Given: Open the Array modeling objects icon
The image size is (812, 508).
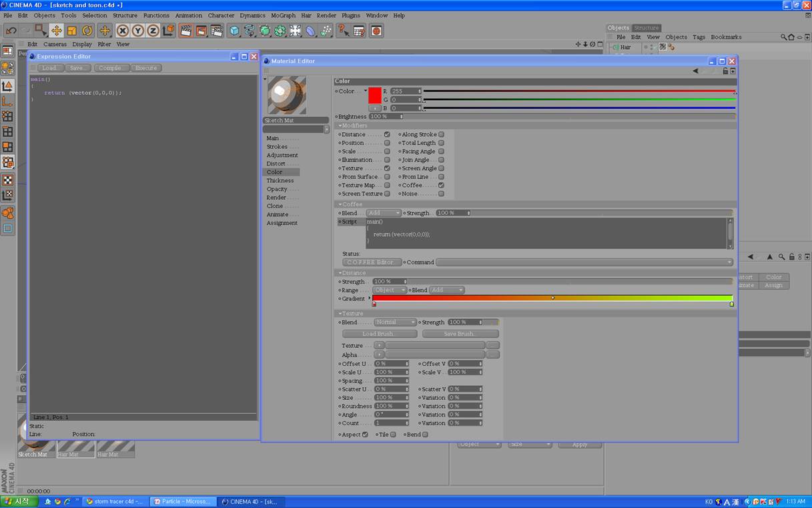Looking at the screenshot, I should (280, 31).
